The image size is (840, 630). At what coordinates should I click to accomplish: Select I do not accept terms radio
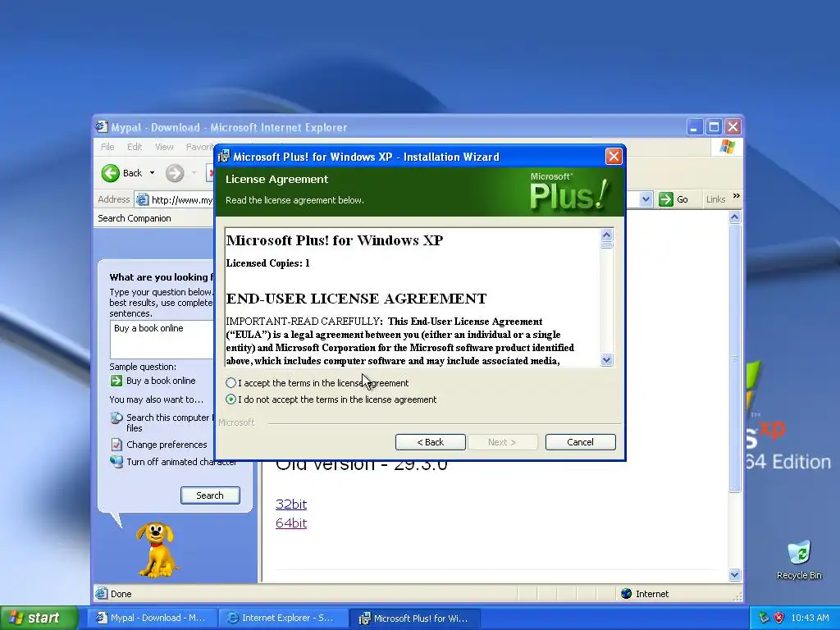[231, 399]
